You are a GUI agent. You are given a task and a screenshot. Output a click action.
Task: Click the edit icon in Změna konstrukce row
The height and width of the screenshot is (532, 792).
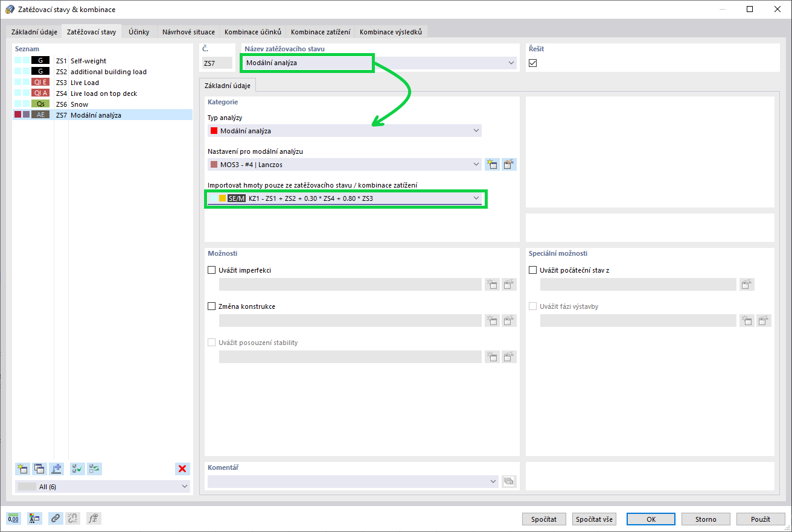pyautogui.click(x=509, y=321)
